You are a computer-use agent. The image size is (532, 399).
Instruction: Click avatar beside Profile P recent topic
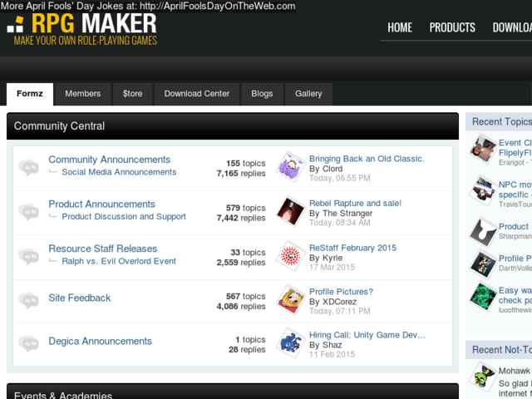click(x=483, y=264)
